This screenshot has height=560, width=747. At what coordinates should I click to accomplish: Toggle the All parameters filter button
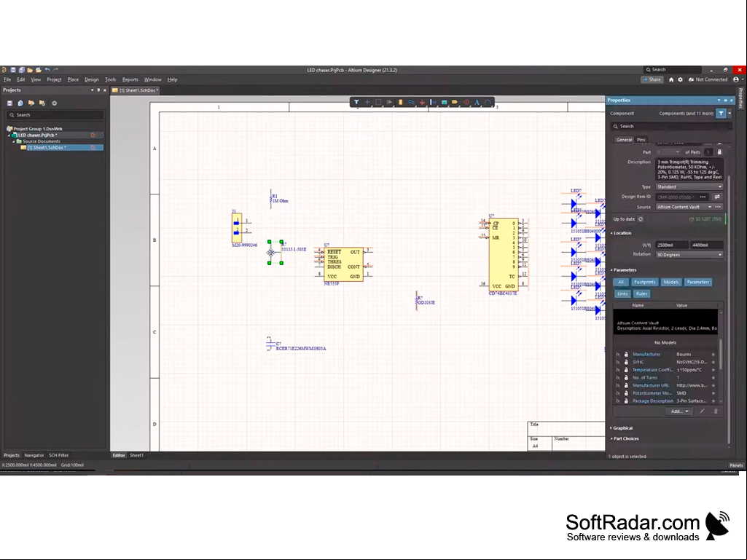(x=621, y=282)
